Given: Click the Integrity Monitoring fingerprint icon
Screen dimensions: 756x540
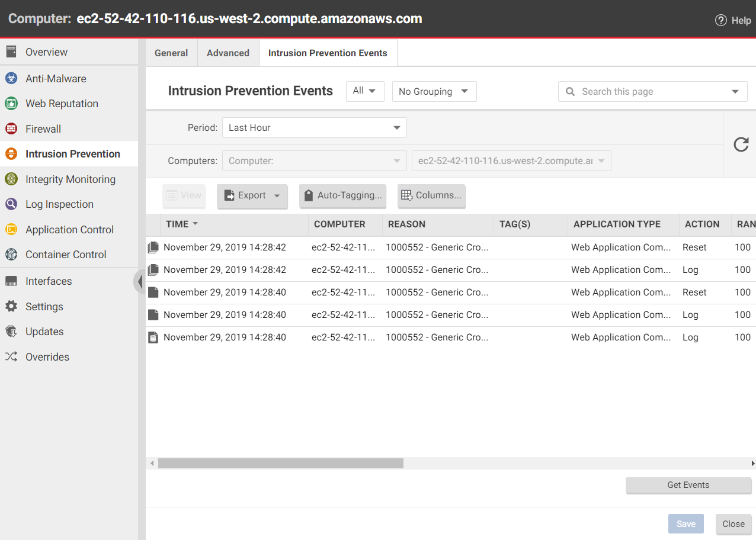Looking at the screenshot, I should [x=11, y=179].
